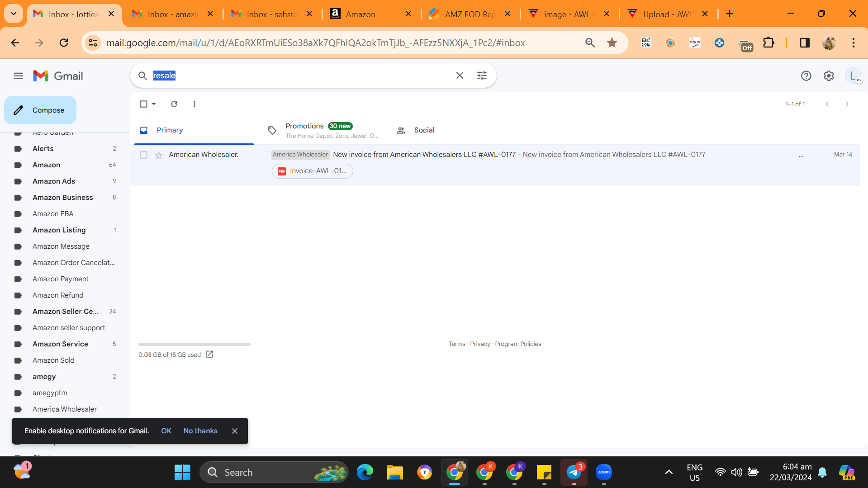The height and width of the screenshot is (488, 868).
Task: Open the browser Extensions puzzle icon
Action: (768, 43)
